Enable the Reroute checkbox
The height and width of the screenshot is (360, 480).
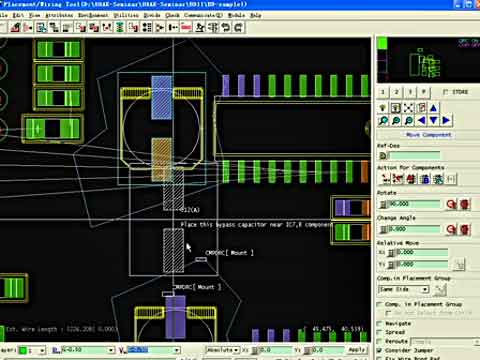pyautogui.click(x=379, y=341)
